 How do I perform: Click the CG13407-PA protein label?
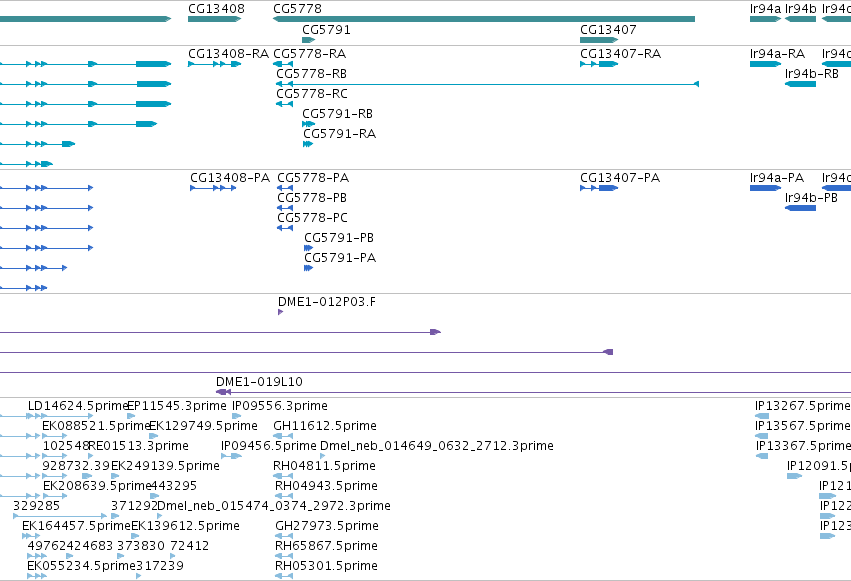(620, 178)
